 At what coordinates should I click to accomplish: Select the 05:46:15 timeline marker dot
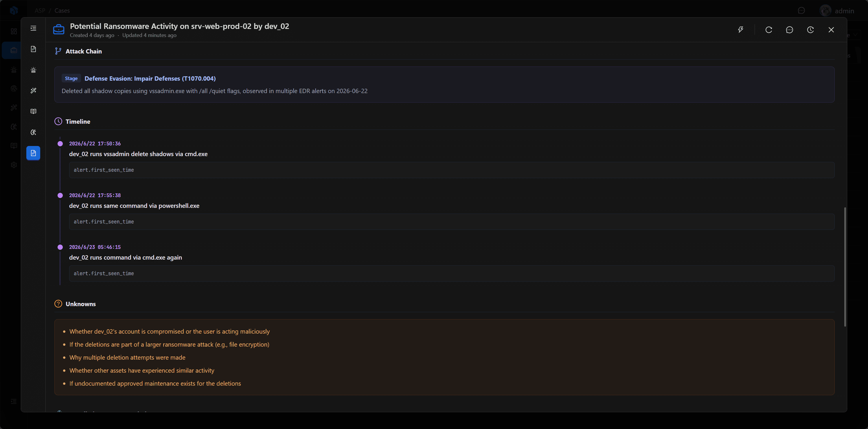point(60,247)
